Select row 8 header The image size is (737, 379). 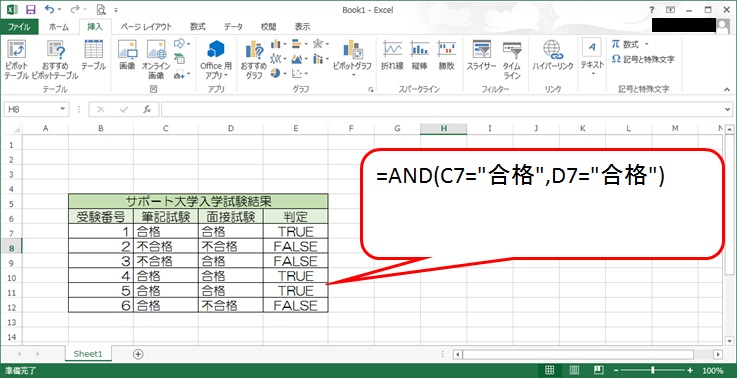point(11,246)
